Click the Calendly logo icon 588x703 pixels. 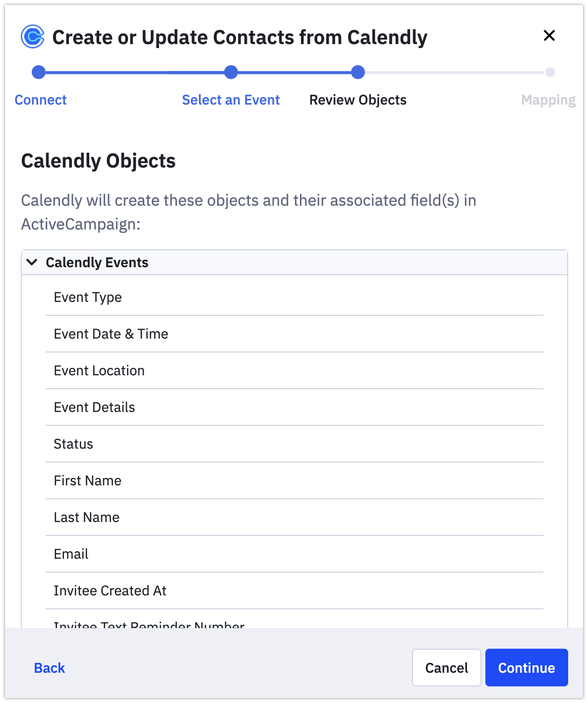(x=33, y=37)
